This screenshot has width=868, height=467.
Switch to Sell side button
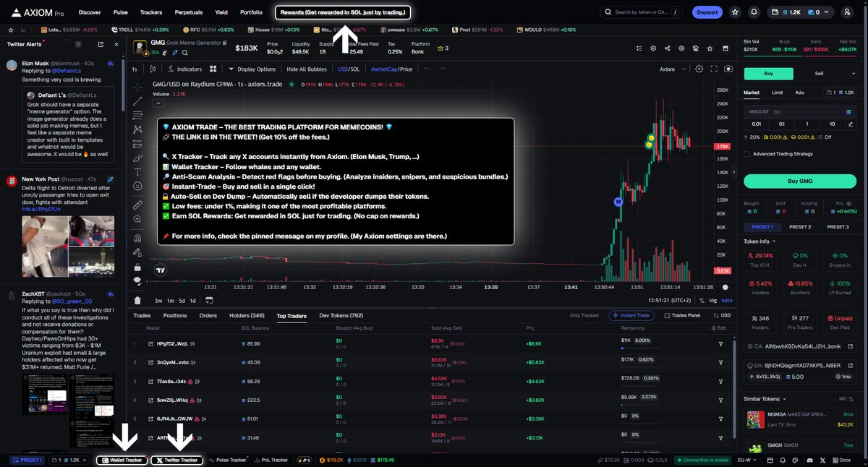[819, 74]
